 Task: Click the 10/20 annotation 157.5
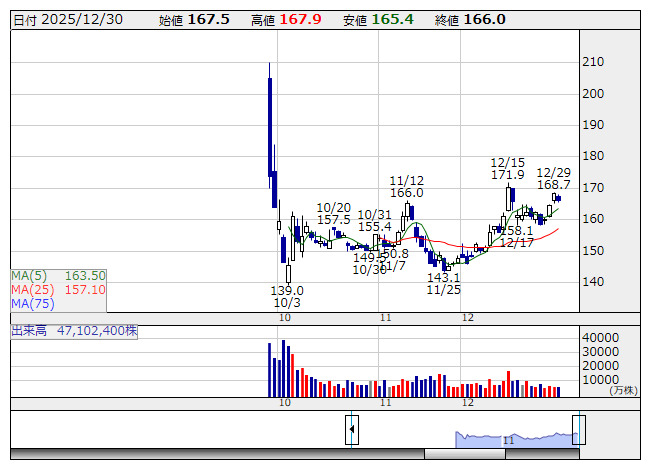(334, 214)
